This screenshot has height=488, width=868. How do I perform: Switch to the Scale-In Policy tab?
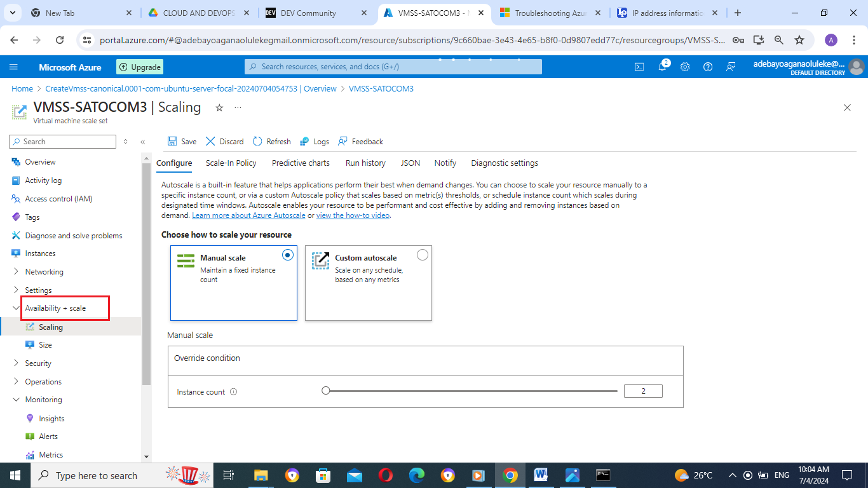(x=231, y=163)
